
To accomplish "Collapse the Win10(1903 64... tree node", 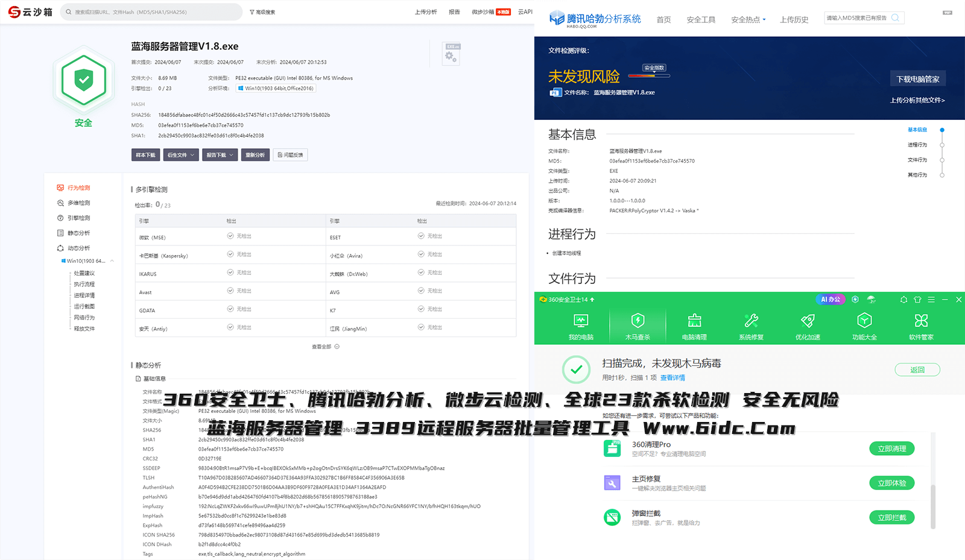I will click(112, 261).
